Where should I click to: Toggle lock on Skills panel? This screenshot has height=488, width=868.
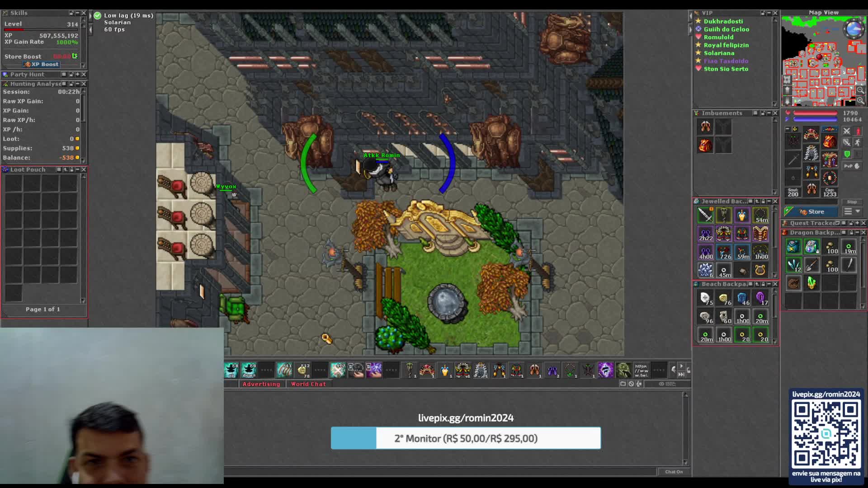click(x=71, y=13)
